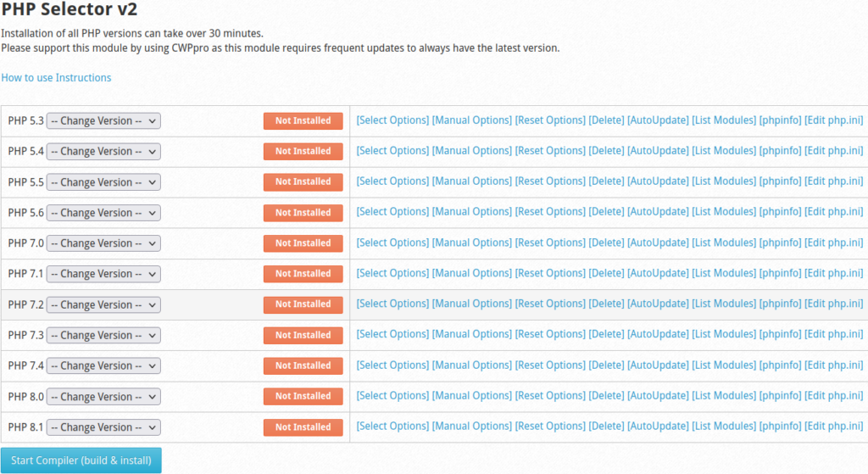Screen dimensions: 868x474
Task: Click Edit php.ini for PHP 8.1
Action: (833, 427)
